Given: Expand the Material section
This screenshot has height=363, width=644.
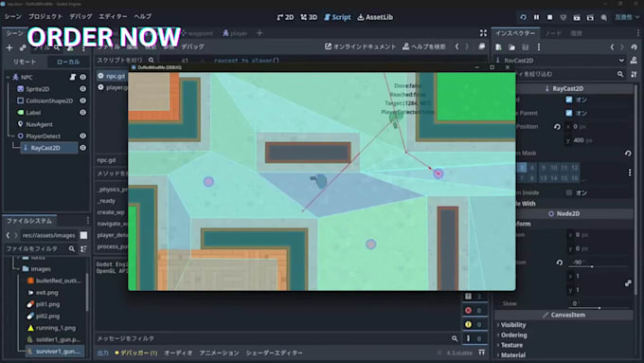Looking at the screenshot, I should (x=512, y=354).
